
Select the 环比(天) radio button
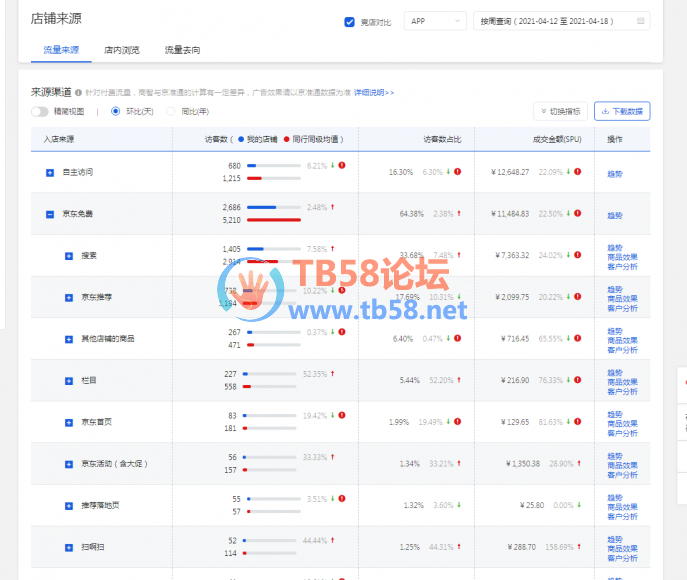115,111
